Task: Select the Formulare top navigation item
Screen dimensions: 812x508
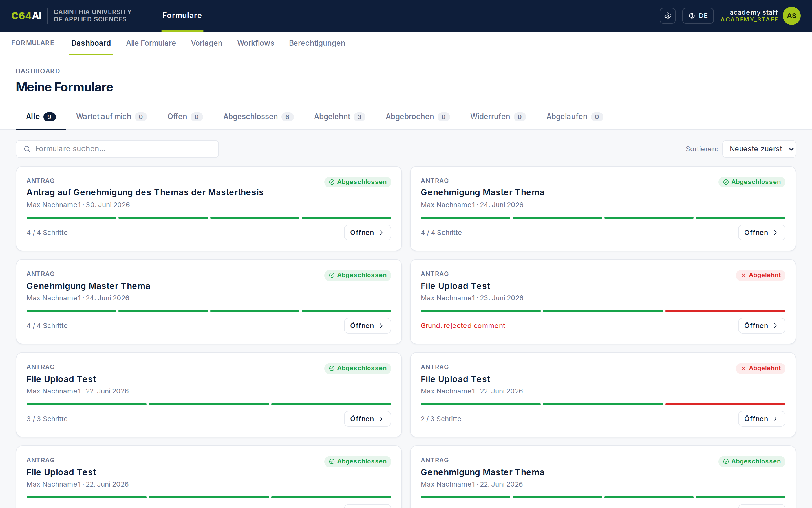Action: pos(182,16)
